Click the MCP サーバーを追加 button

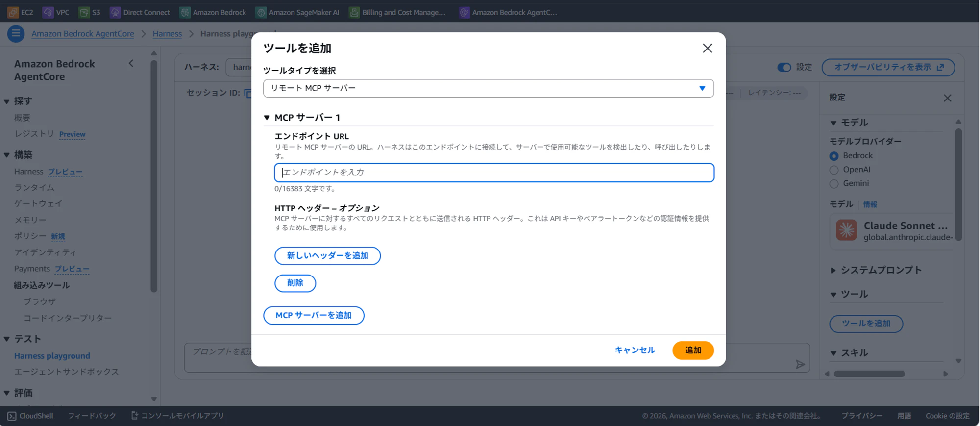314,315
